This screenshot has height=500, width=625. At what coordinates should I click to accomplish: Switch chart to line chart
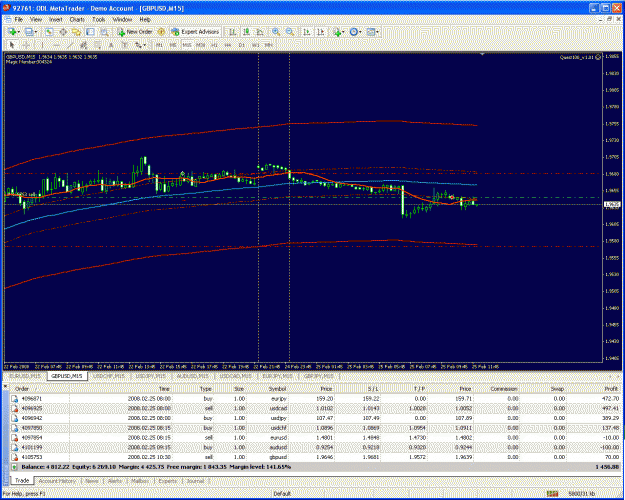pos(260,32)
